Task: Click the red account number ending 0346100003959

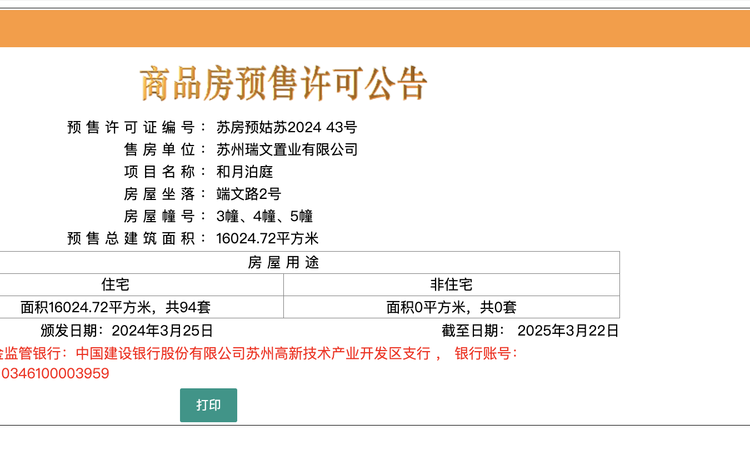Action: coord(55,373)
